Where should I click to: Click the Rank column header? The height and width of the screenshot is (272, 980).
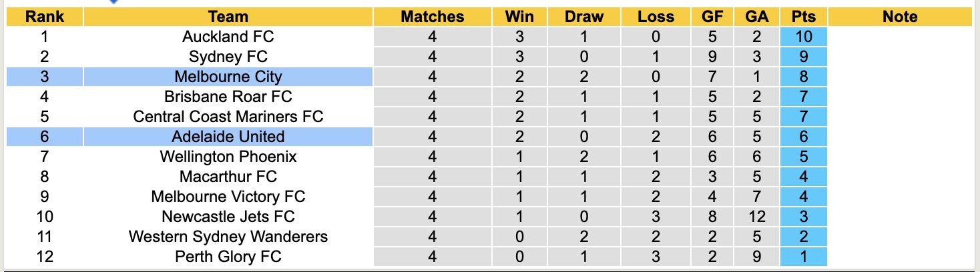pos(45,17)
